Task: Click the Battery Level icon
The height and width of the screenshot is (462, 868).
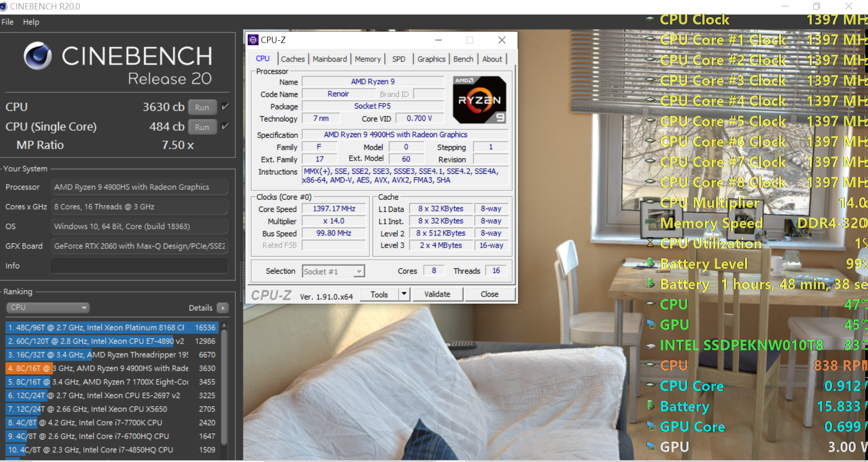Action: (x=650, y=263)
